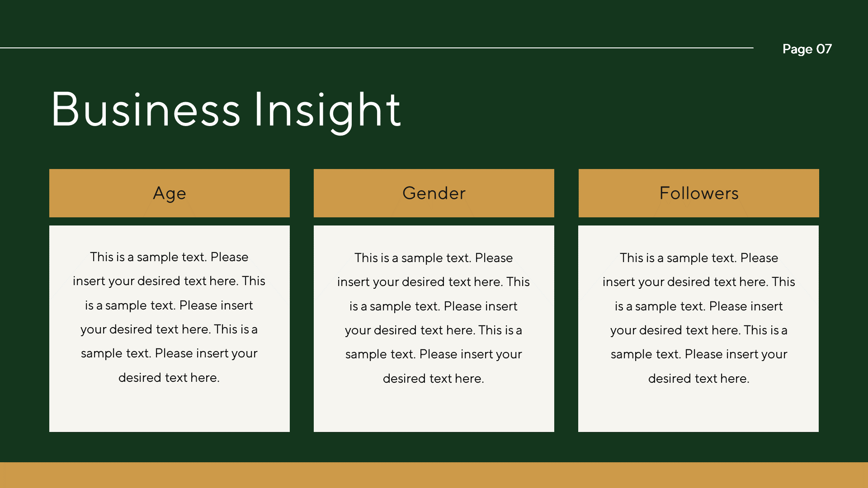The width and height of the screenshot is (868, 488).
Task: Click the Page 07 label
Action: click(x=807, y=49)
